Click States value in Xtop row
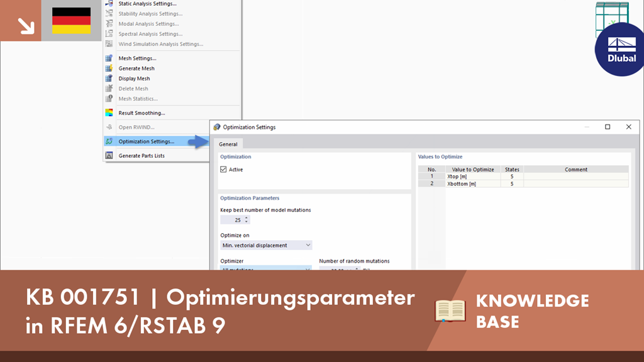This screenshot has width=644, height=362. pyautogui.click(x=512, y=177)
